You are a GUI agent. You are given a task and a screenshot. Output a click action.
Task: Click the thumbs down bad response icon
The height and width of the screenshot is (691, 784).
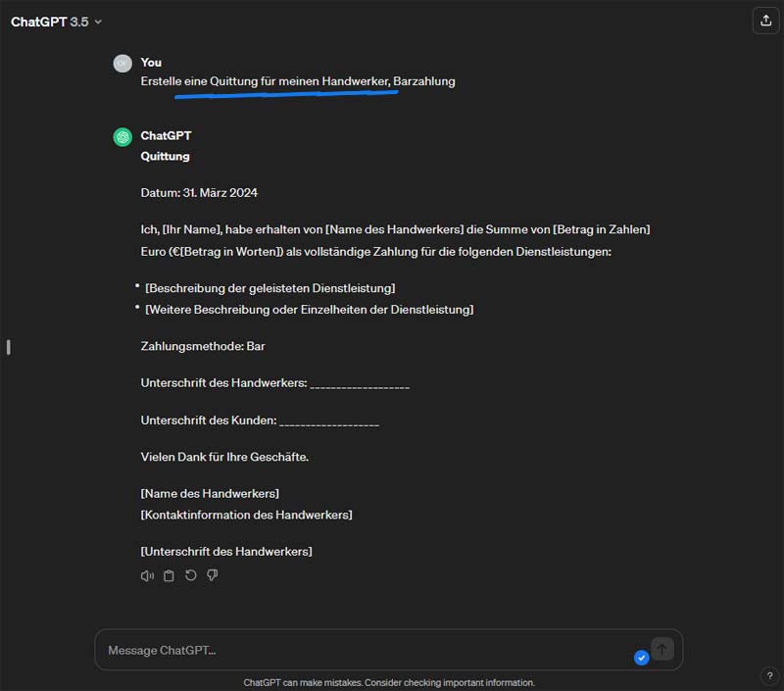pos(213,575)
